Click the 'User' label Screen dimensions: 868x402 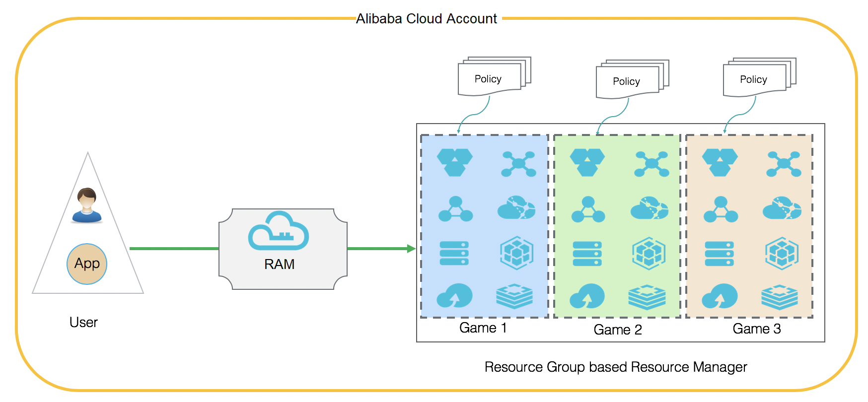83,323
